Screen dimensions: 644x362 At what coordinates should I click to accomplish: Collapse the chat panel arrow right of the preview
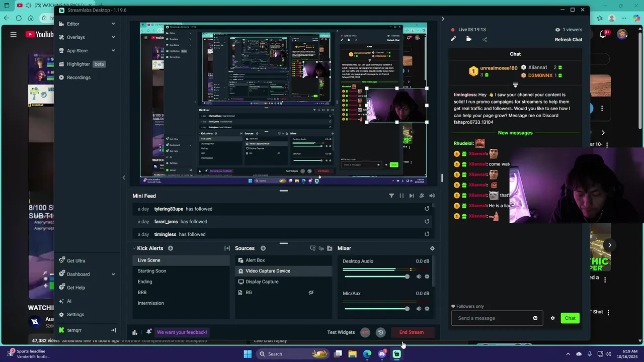[x=443, y=19]
